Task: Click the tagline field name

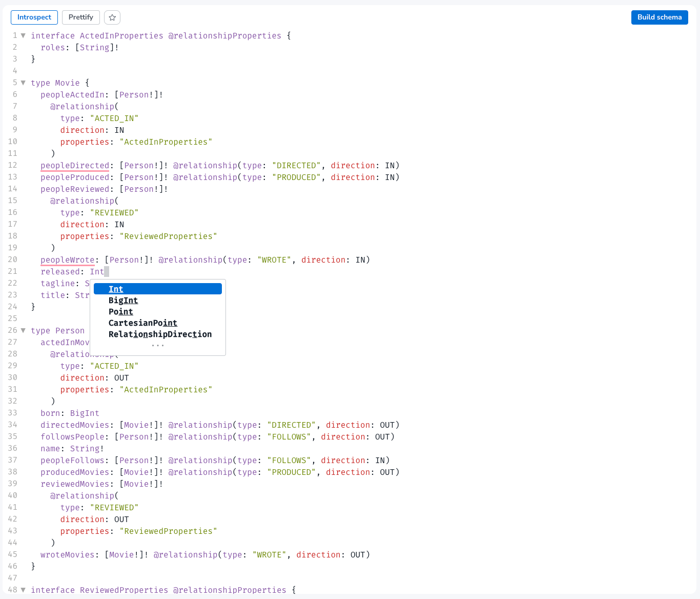Action: (58, 284)
